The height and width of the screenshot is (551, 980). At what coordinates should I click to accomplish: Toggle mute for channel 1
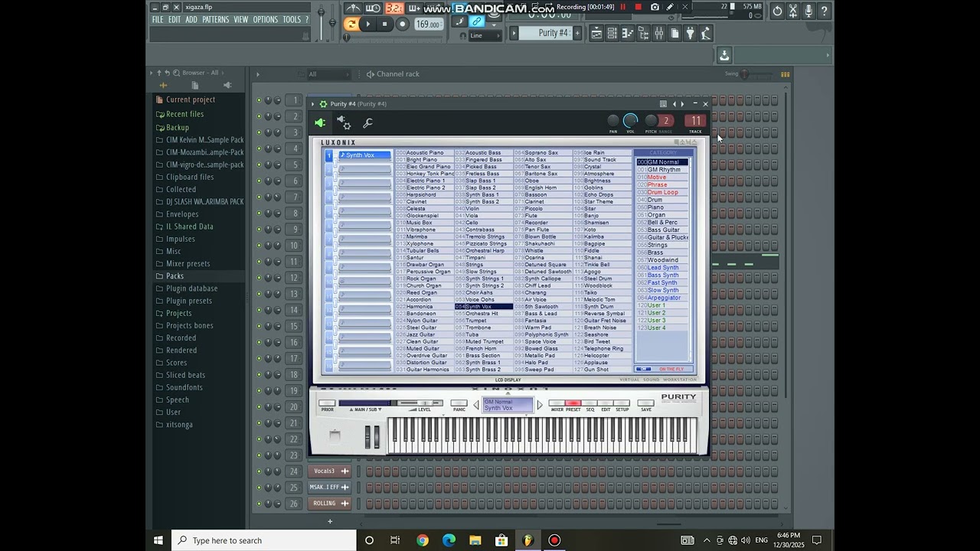(x=259, y=100)
